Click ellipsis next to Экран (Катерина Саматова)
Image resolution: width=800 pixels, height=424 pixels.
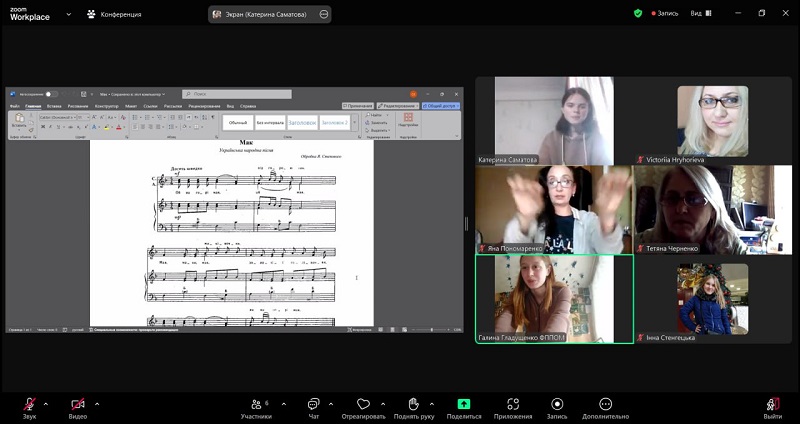pos(324,14)
